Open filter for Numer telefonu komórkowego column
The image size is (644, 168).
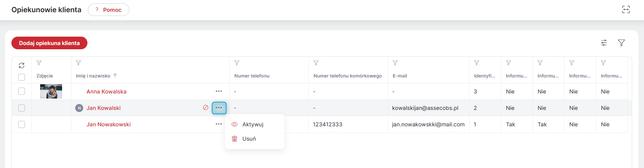(x=316, y=63)
